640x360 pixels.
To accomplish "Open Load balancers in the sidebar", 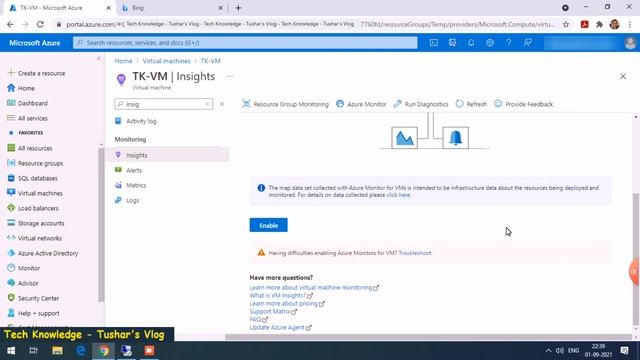I will point(33,208).
